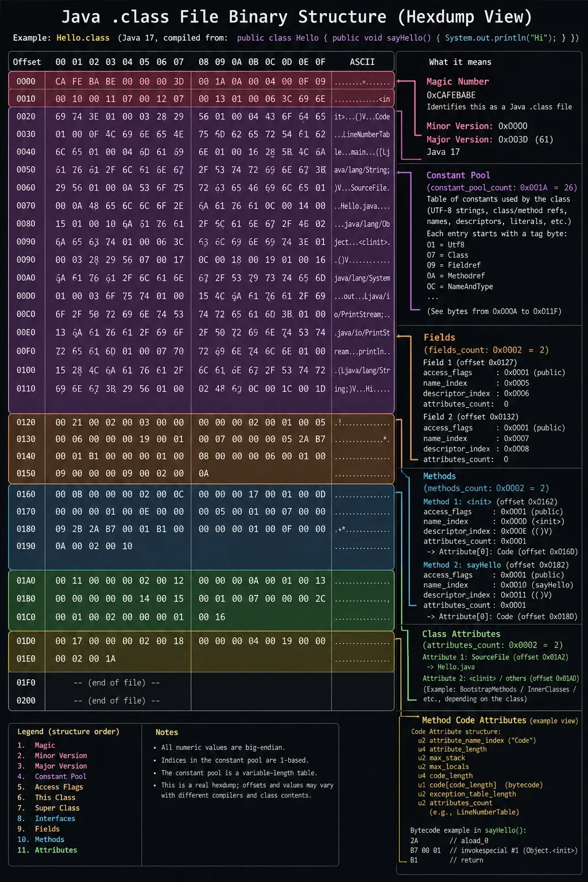Select offset row label '0050'
This screenshot has height=882, width=588.
[26, 170]
